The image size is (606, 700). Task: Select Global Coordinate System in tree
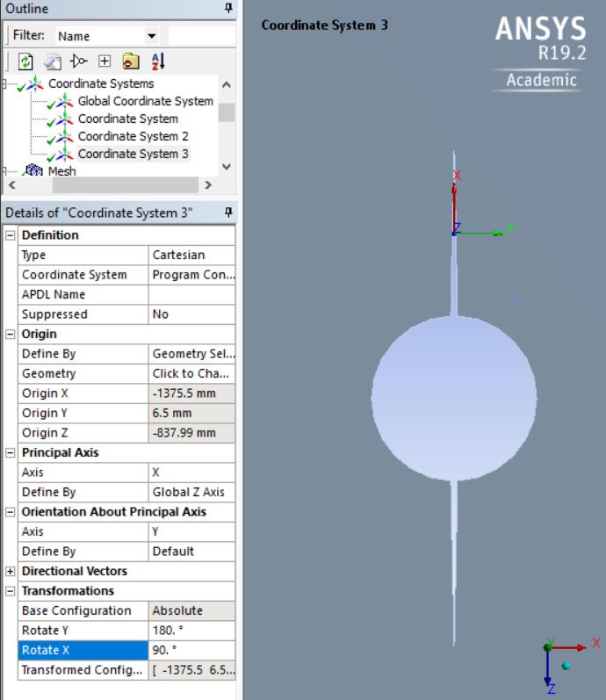(x=145, y=101)
